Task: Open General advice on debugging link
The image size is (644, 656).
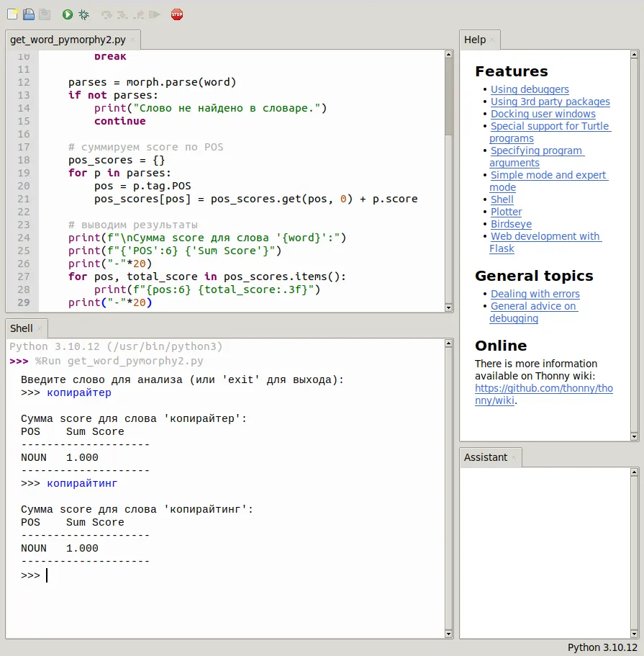Action: (x=534, y=312)
